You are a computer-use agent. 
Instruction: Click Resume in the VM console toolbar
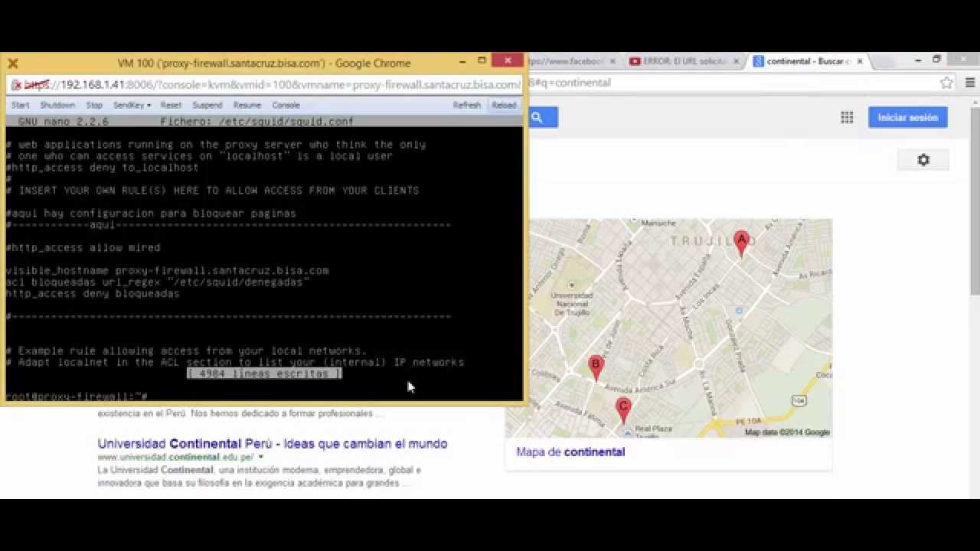247,105
